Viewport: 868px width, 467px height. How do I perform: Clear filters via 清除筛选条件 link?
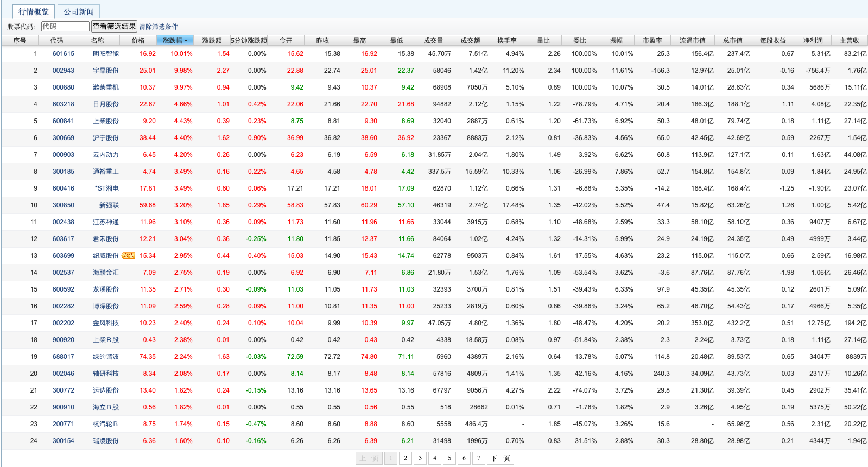159,27
